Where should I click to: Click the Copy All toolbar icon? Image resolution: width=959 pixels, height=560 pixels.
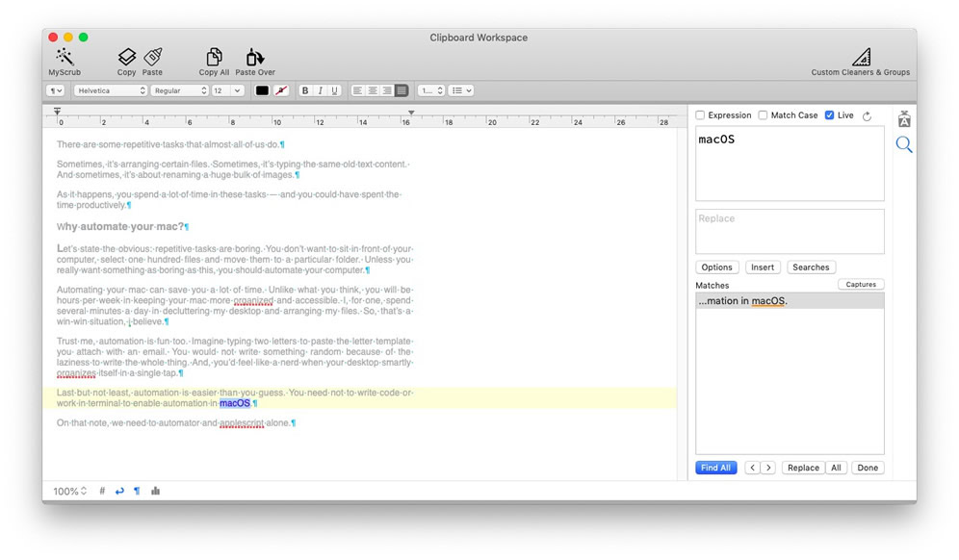coord(214,62)
